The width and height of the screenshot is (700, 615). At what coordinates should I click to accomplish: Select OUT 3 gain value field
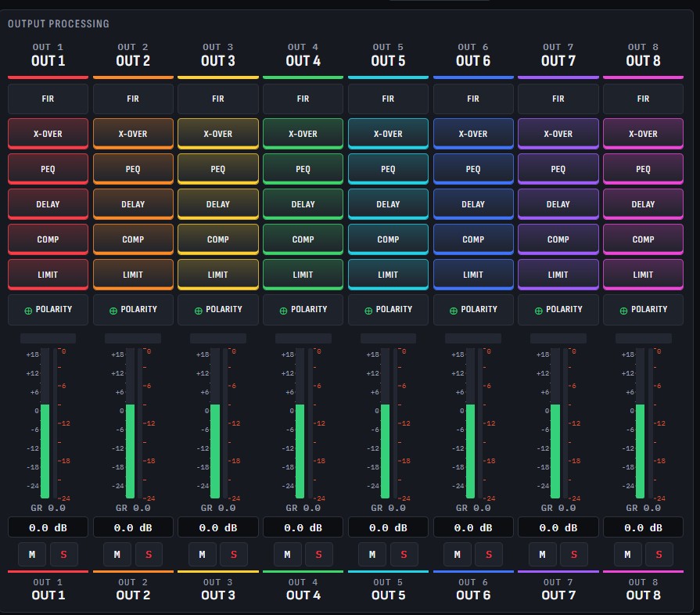coord(218,527)
